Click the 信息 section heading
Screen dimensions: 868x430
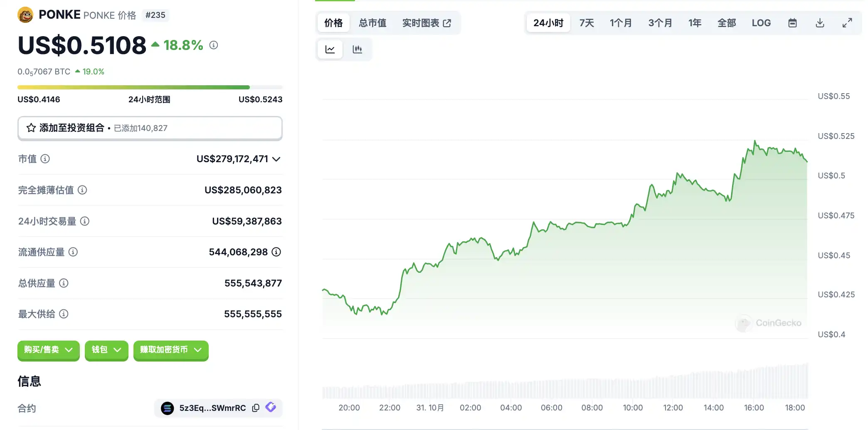29,381
